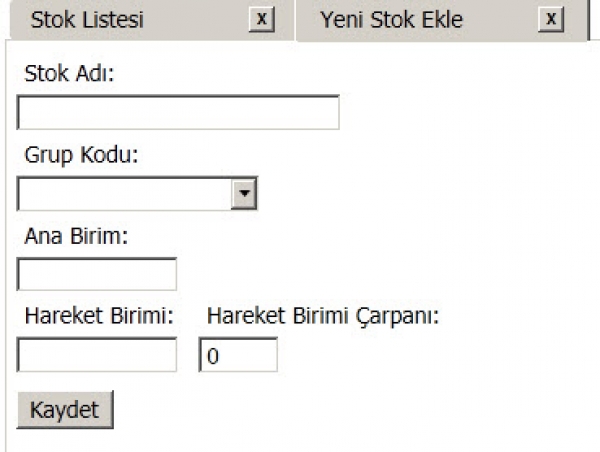
Task: Place cursor after the 0 multiplier value
Action: point(222,356)
